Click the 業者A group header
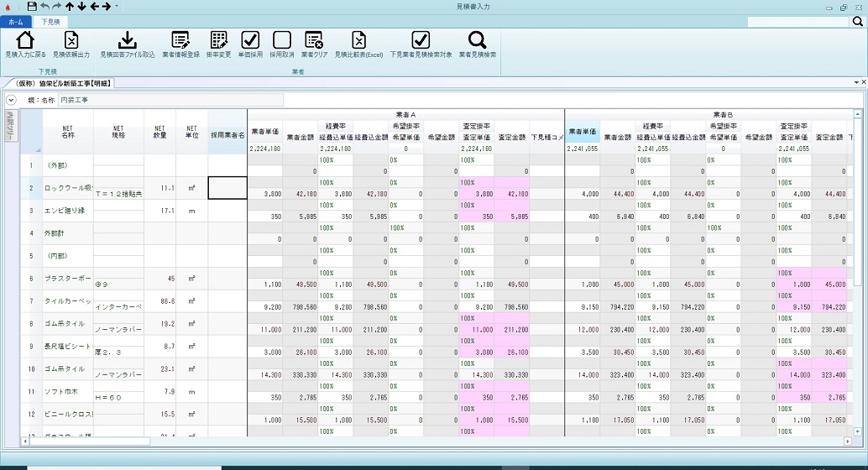The height and width of the screenshot is (470, 868). coord(405,115)
